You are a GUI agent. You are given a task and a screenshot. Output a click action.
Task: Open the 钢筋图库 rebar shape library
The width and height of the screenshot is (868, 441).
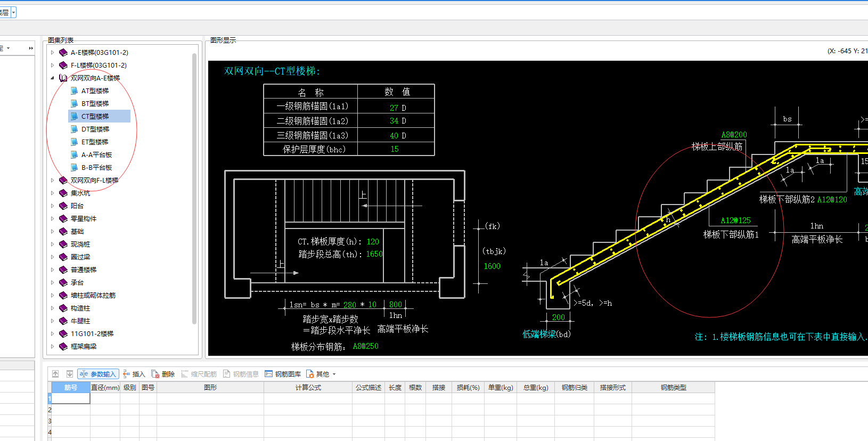coord(283,374)
